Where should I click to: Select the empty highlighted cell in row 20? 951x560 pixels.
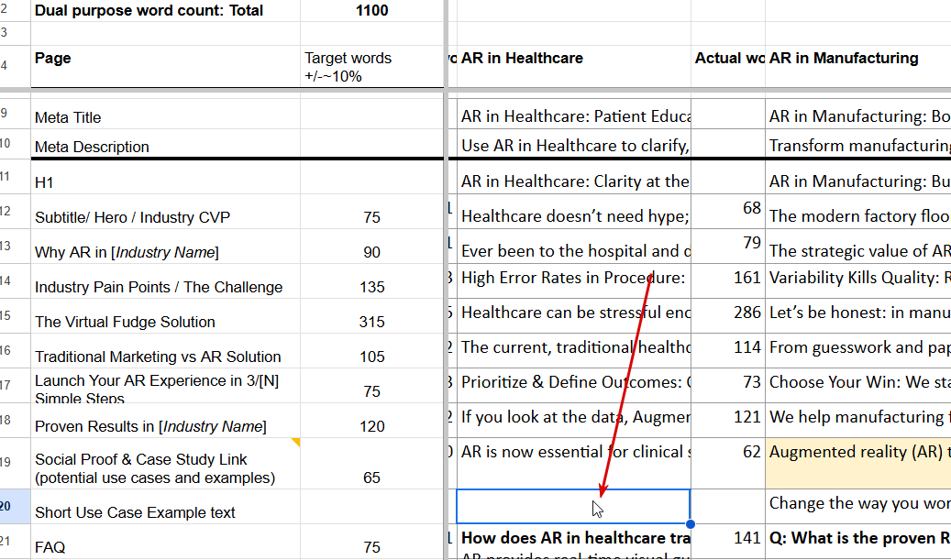coord(573,507)
